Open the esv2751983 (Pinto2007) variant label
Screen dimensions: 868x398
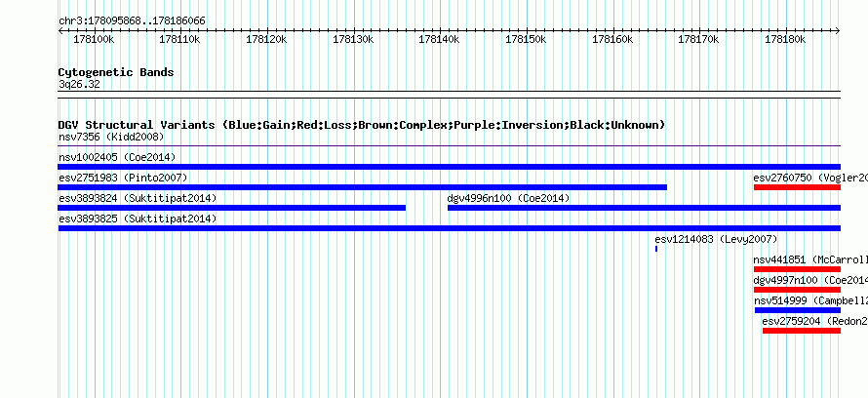point(123,178)
